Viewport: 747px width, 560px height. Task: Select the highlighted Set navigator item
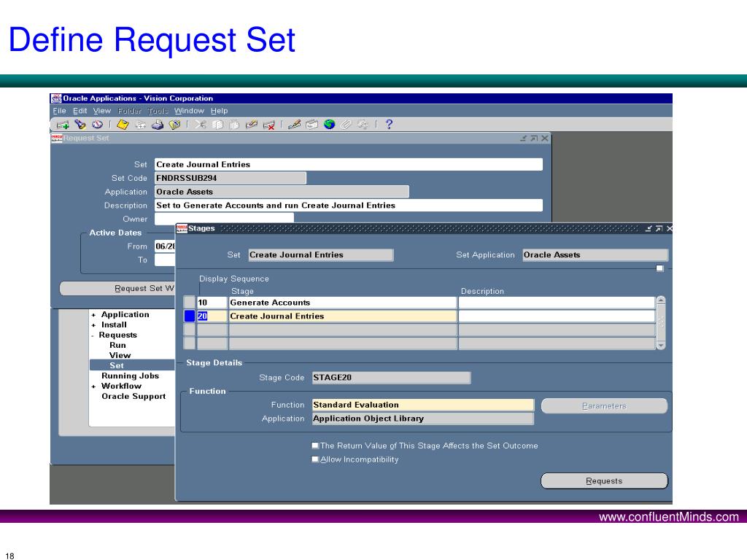tap(133, 366)
